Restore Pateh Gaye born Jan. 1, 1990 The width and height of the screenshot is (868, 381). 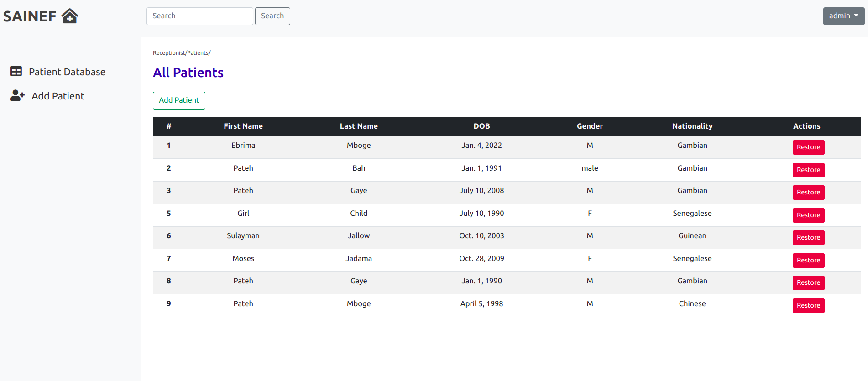(808, 283)
